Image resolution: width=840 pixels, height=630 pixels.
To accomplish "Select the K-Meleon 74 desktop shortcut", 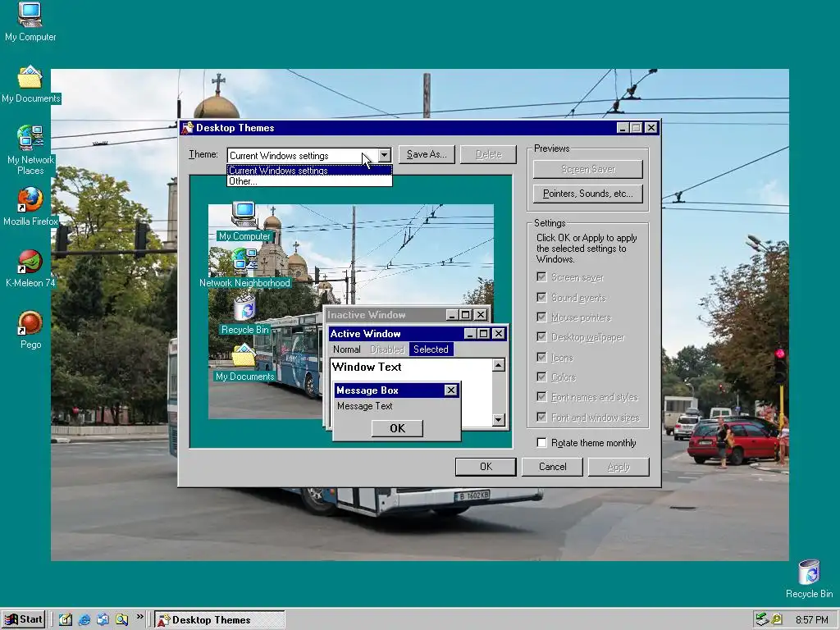I will coord(30,268).
